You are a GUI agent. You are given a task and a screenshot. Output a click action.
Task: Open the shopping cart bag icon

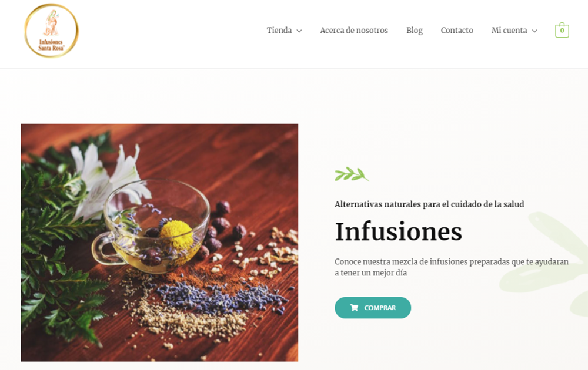coord(562,30)
